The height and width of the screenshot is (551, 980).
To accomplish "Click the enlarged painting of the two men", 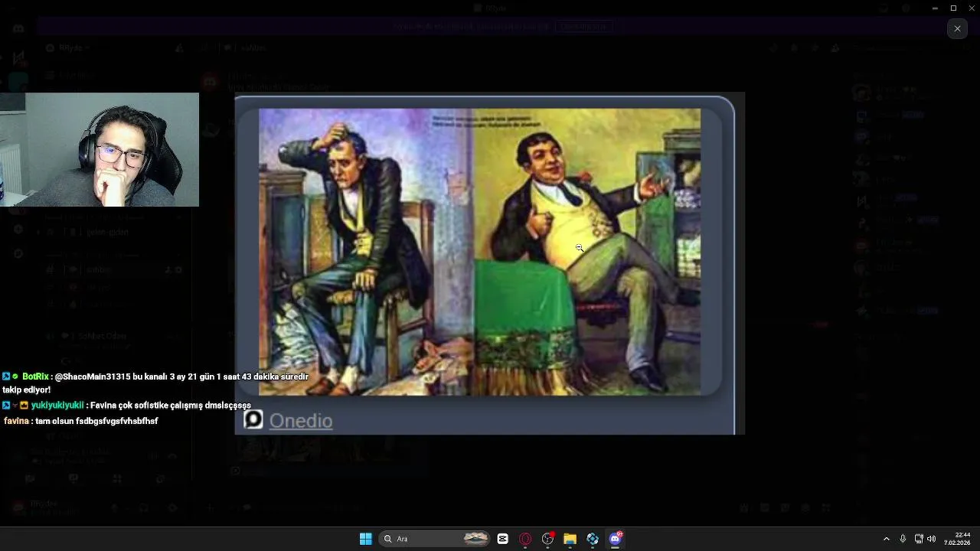I will point(479,252).
